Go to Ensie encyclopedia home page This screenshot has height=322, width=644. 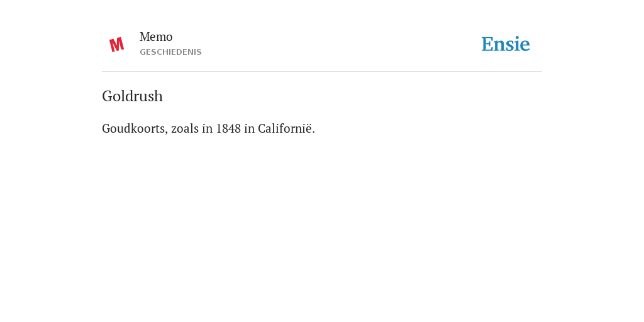[x=505, y=44]
